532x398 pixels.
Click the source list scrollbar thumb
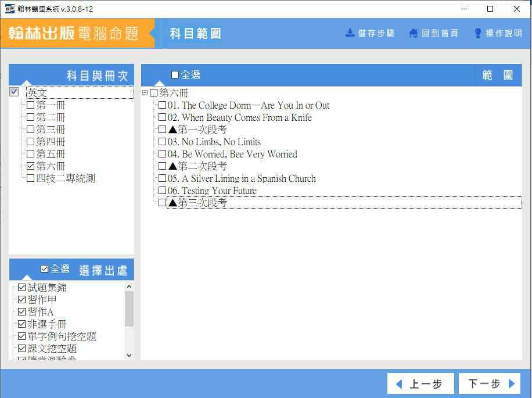pos(129,309)
